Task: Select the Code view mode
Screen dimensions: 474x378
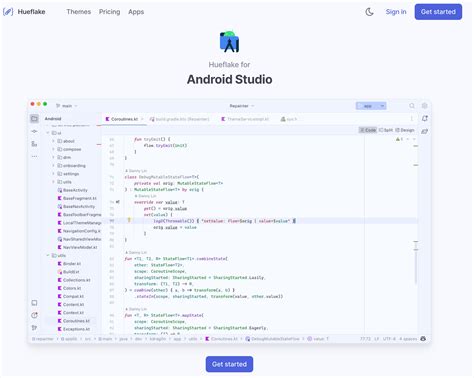Action: click(x=368, y=130)
